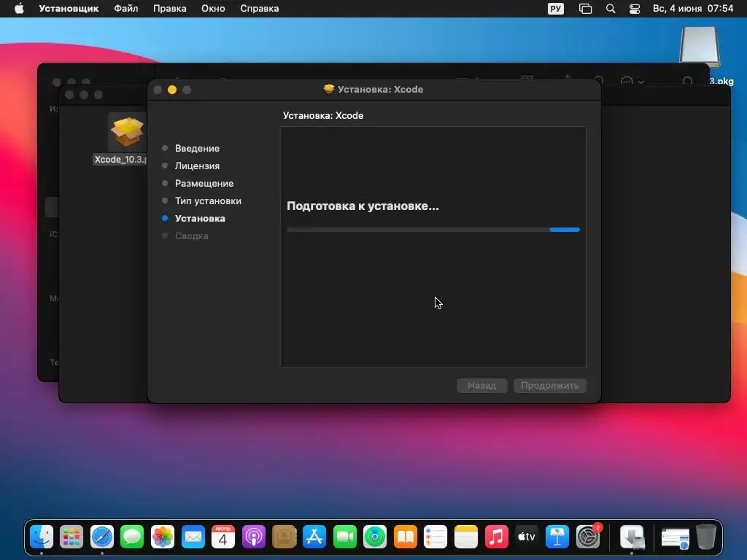The width and height of the screenshot is (747, 560).
Task: Select the Размещение installer step
Action: coord(204,183)
